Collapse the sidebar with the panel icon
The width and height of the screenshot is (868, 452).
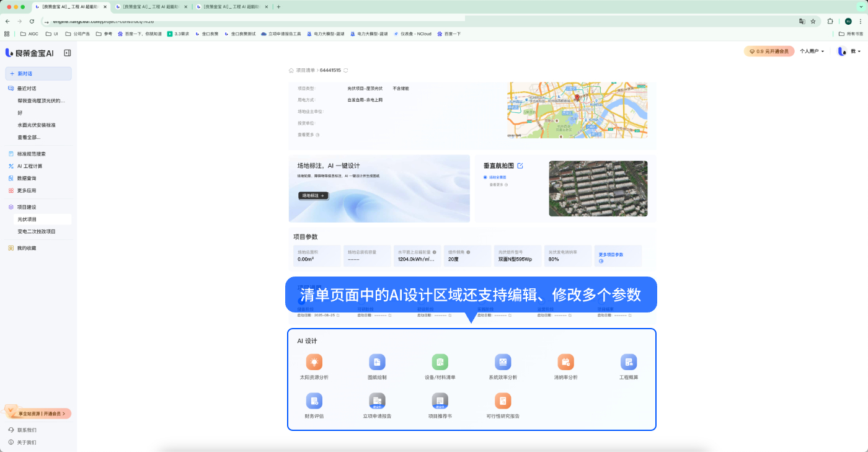point(68,53)
